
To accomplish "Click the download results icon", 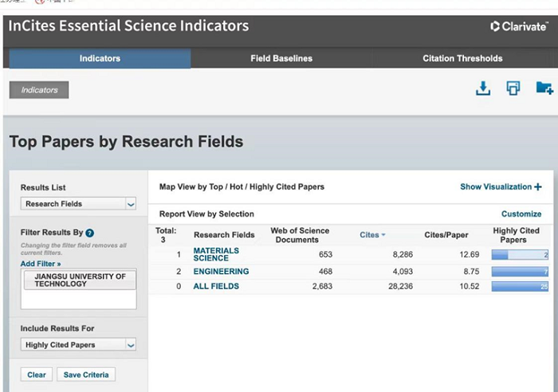I will pos(482,88).
